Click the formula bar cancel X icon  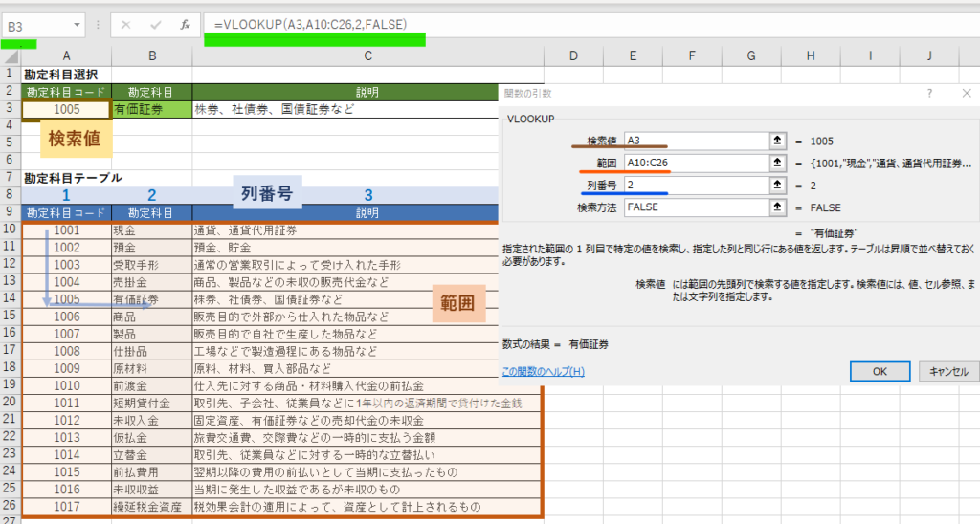click(126, 26)
